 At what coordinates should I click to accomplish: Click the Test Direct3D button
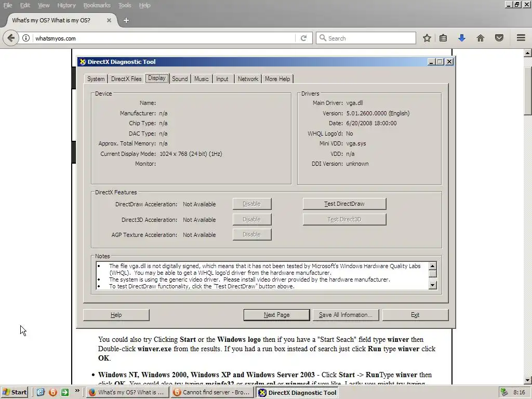coord(344,219)
